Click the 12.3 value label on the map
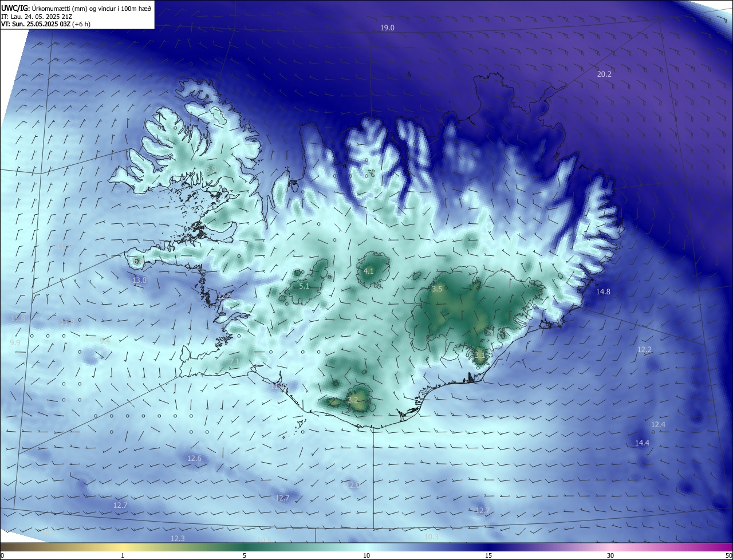The height and width of the screenshot is (560, 733). point(178,539)
